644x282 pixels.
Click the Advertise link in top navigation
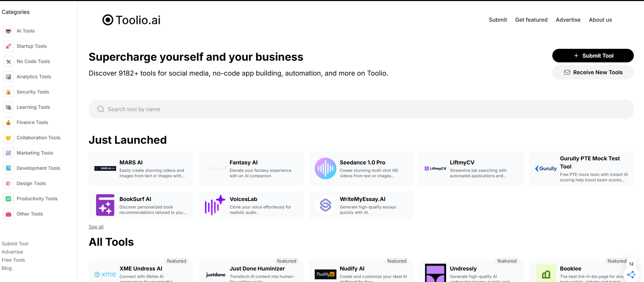tap(568, 20)
